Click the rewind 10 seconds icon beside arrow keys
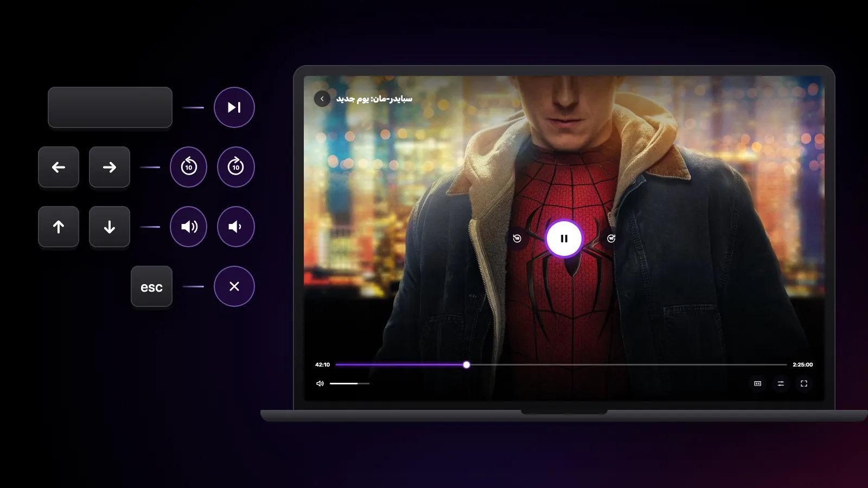 point(188,167)
